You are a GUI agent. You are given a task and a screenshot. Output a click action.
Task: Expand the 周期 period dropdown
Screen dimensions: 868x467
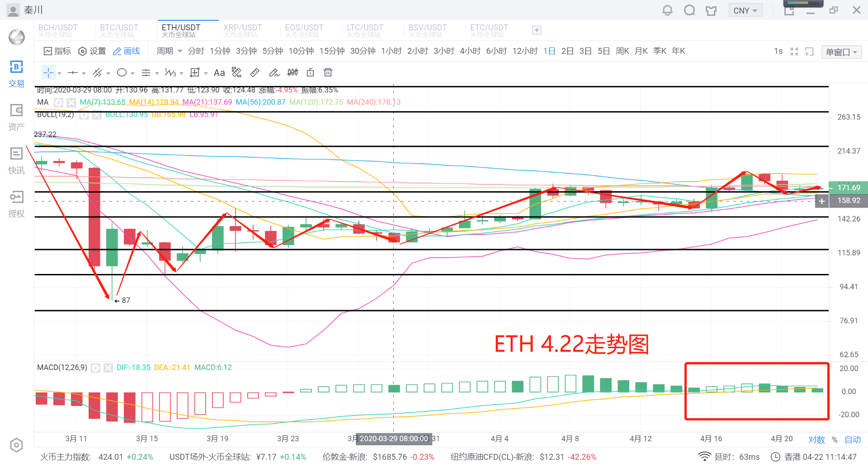click(169, 51)
